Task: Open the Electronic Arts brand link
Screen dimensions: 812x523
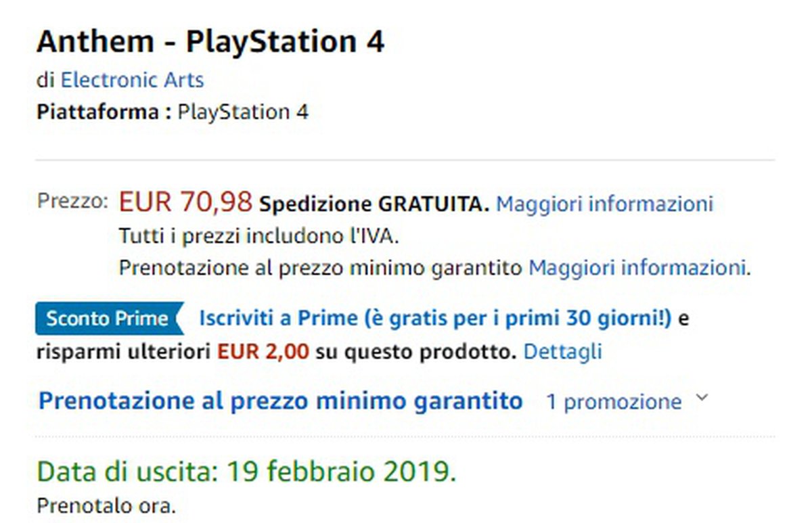Action: 132,80
